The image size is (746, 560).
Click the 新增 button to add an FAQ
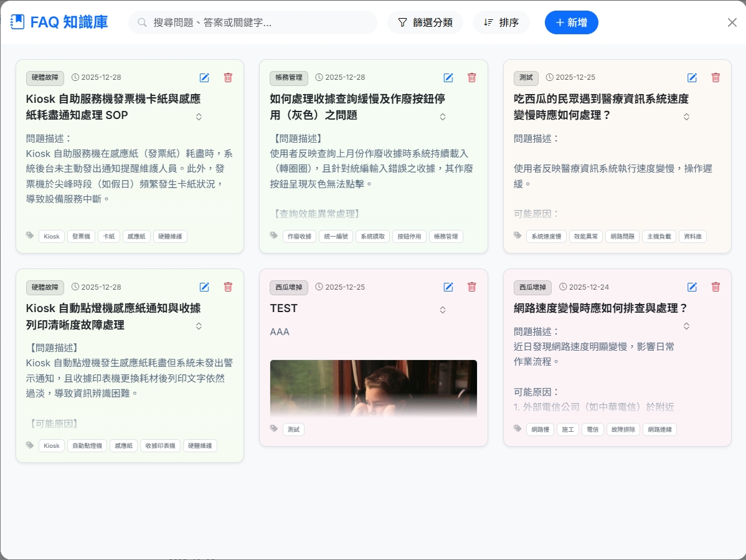tap(571, 22)
